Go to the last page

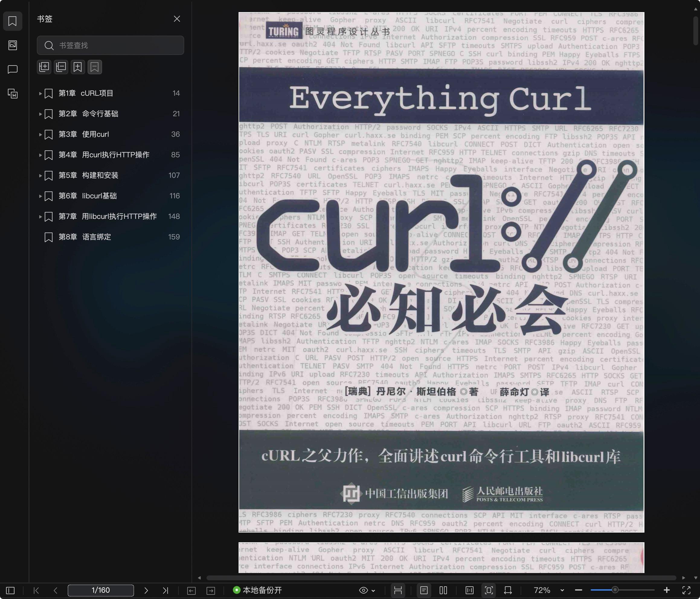pyautogui.click(x=165, y=590)
